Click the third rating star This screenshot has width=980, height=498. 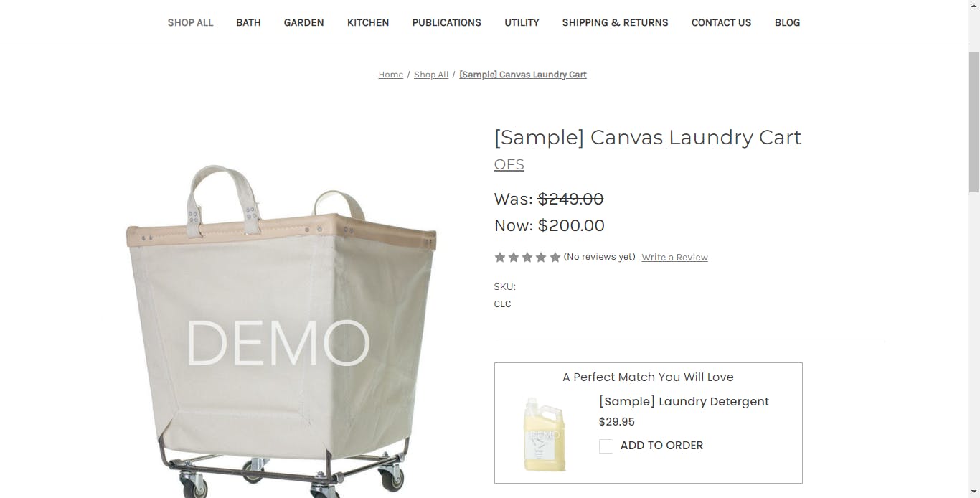527,257
